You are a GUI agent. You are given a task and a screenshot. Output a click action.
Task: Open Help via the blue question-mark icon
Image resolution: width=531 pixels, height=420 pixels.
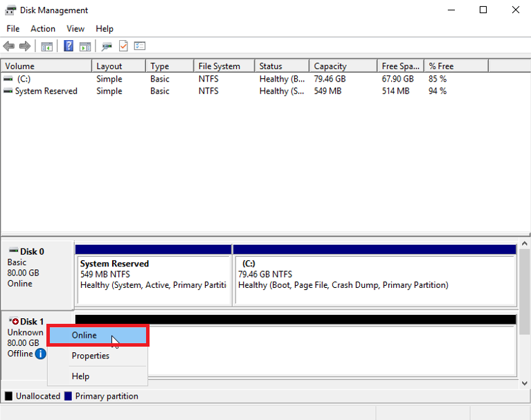tap(69, 46)
